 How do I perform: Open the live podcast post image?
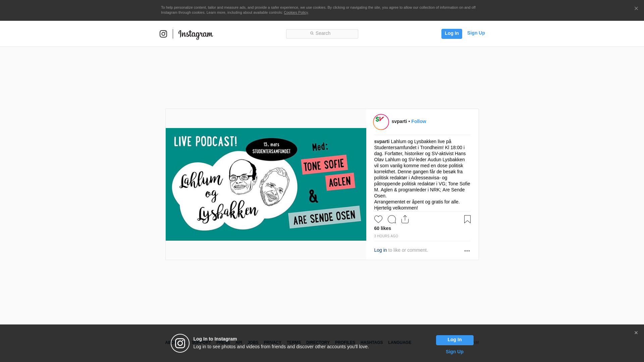coord(266,184)
